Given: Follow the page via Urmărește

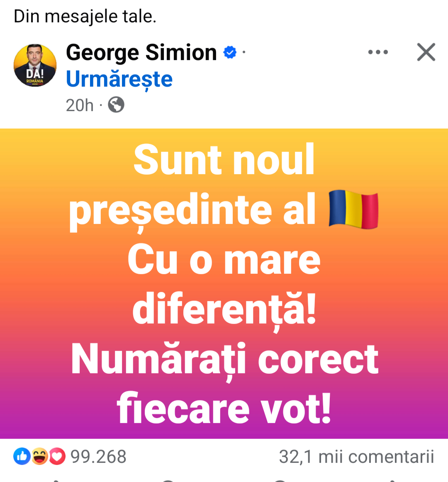Looking at the screenshot, I should [x=119, y=79].
